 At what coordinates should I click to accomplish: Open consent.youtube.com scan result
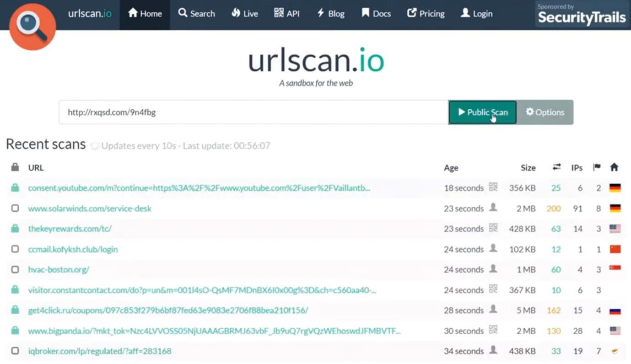[199, 188]
